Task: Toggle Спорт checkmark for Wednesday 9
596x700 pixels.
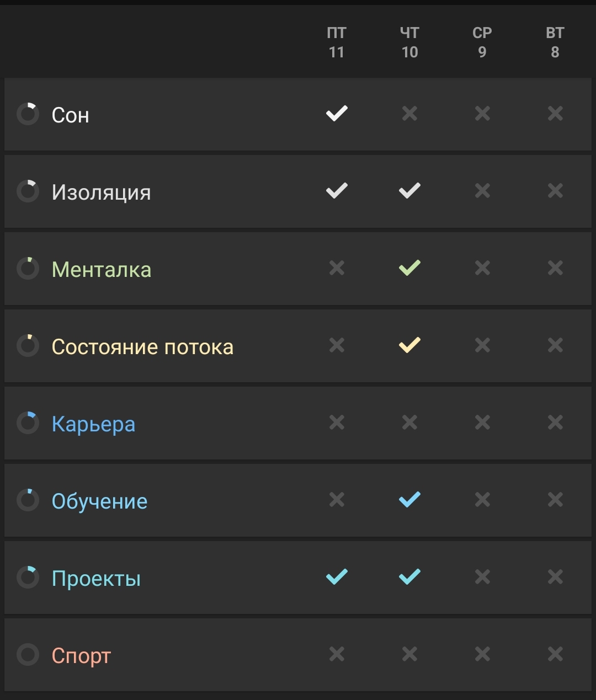Action: point(482,654)
